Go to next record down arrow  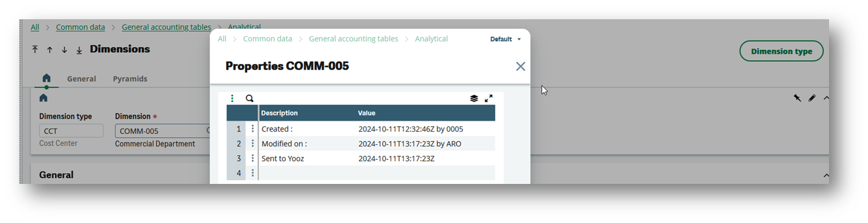(64, 50)
